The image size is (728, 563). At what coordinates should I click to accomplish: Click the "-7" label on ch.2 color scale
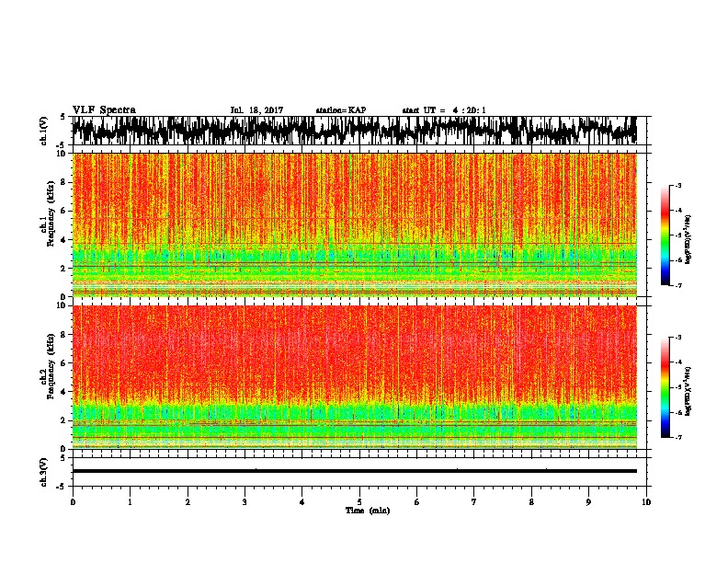[x=677, y=437]
